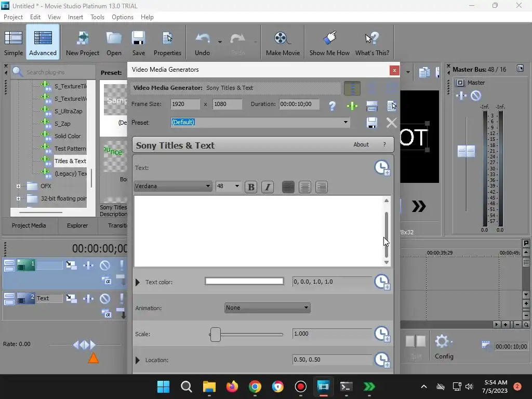
Task: Activate What's This help cursor
Action: [x=372, y=43]
